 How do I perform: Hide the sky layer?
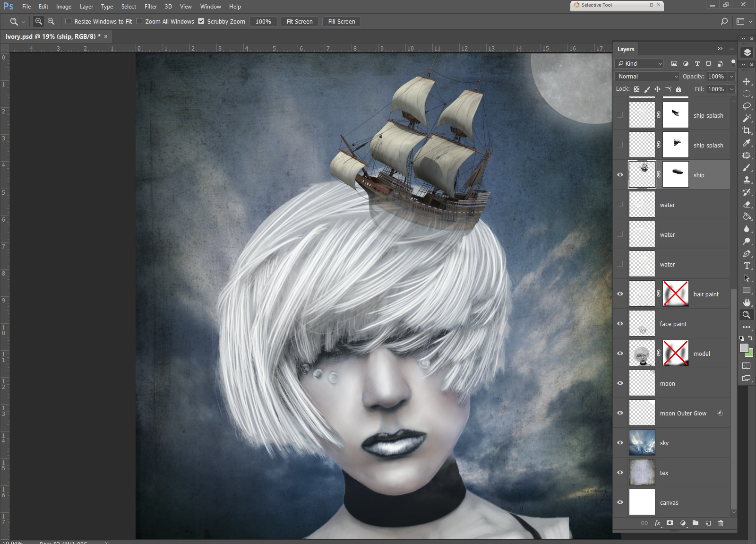pyautogui.click(x=620, y=443)
